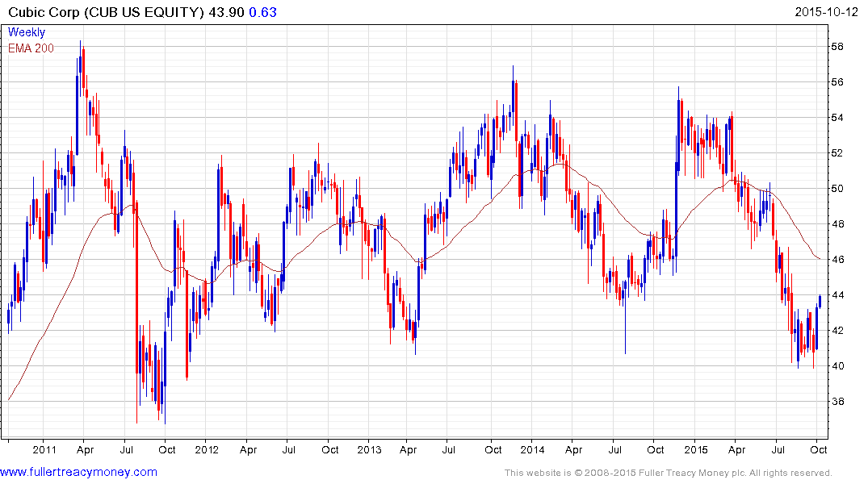The width and height of the screenshot is (868, 484).
Task: Select the rightmost 'Oct' axis label
Action: coord(818,449)
